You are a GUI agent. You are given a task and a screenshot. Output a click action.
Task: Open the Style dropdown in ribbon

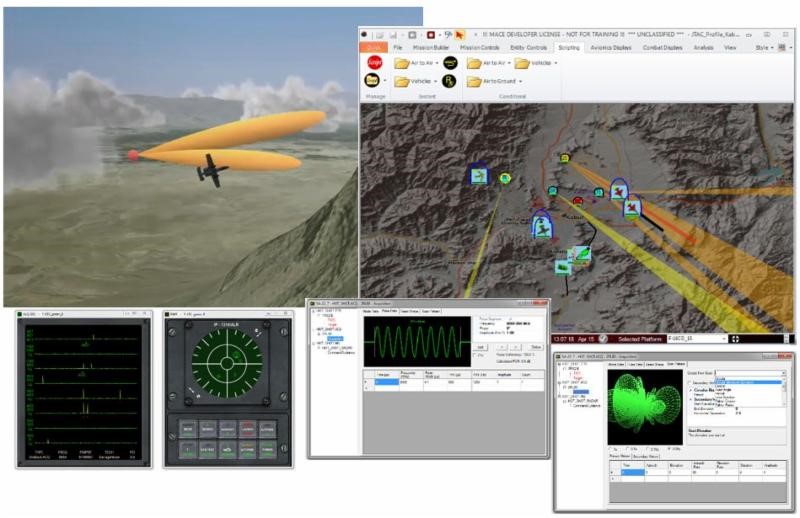(x=764, y=47)
